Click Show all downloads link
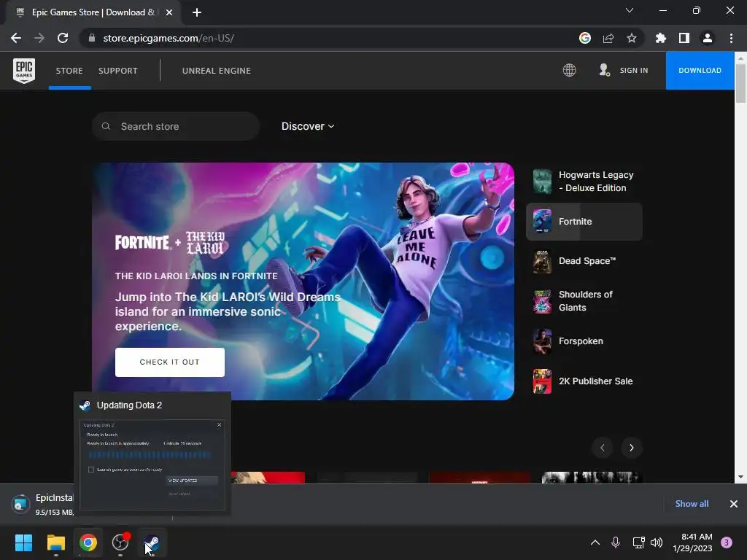 pos(692,504)
